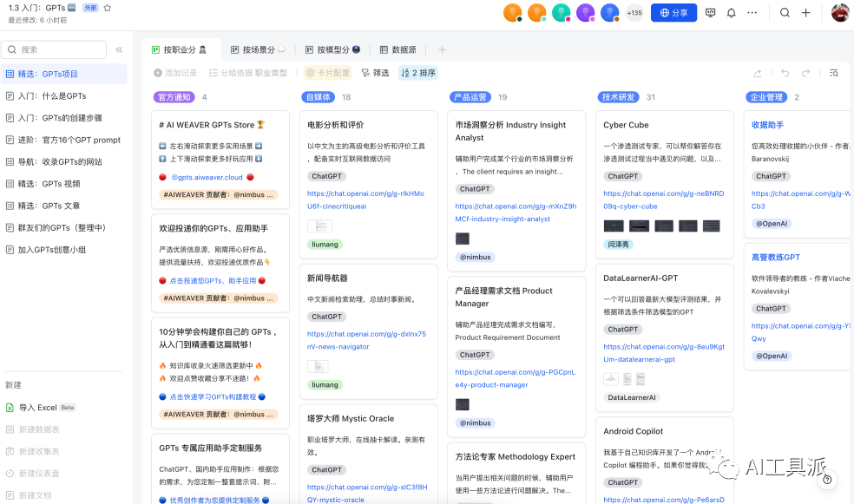Open the 市场洞察分析 card image thumbnail

pyautogui.click(x=463, y=239)
